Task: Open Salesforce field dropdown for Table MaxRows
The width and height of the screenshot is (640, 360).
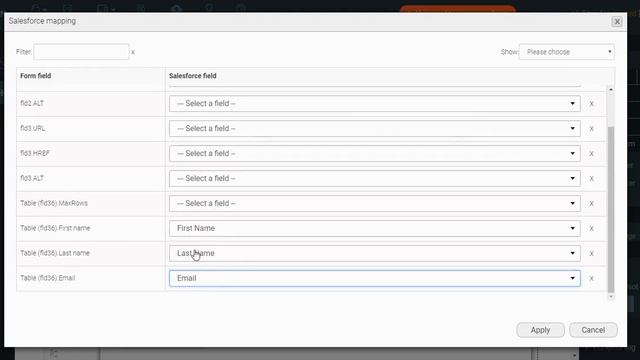Action: click(x=375, y=203)
